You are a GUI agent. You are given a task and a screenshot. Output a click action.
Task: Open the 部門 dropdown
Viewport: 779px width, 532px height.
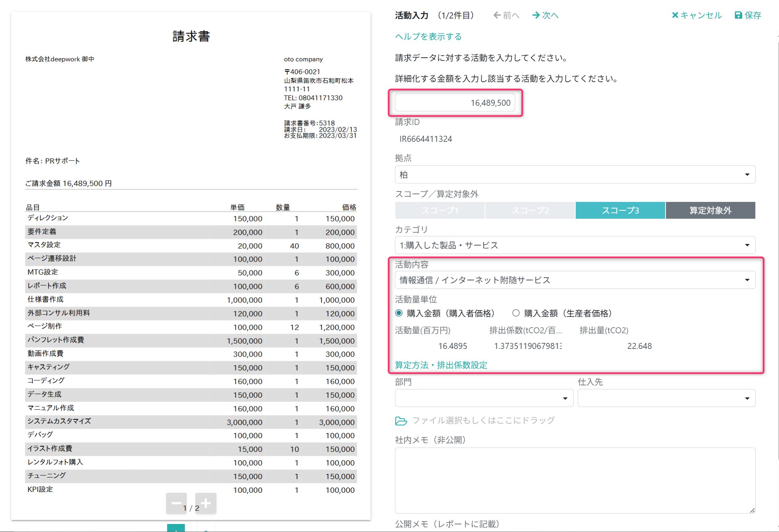[x=484, y=398]
